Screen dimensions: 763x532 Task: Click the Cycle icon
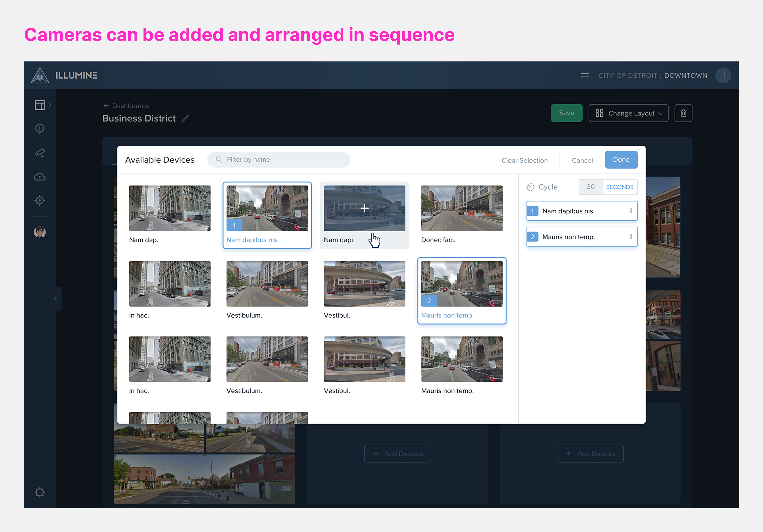pyautogui.click(x=530, y=187)
